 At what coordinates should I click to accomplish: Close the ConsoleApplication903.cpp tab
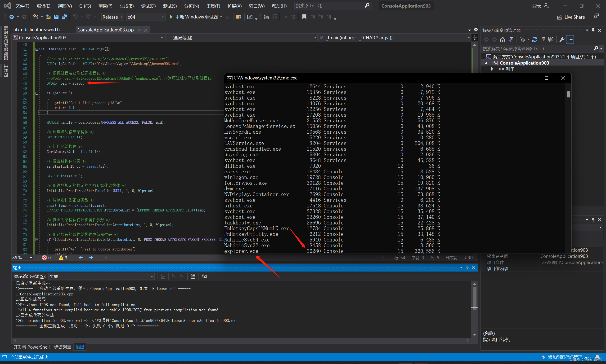click(x=146, y=30)
